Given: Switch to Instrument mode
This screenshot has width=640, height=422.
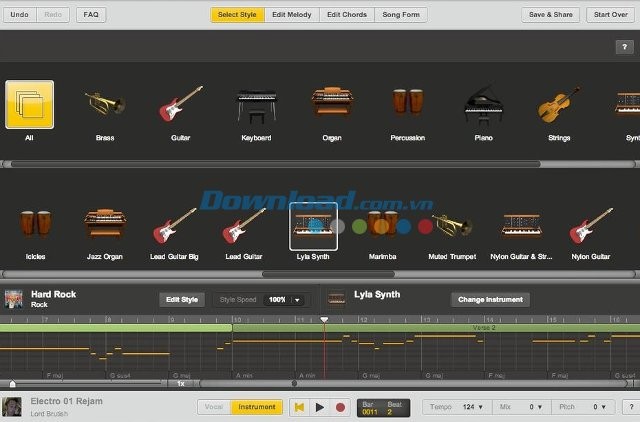Looking at the screenshot, I should (257, 407).
